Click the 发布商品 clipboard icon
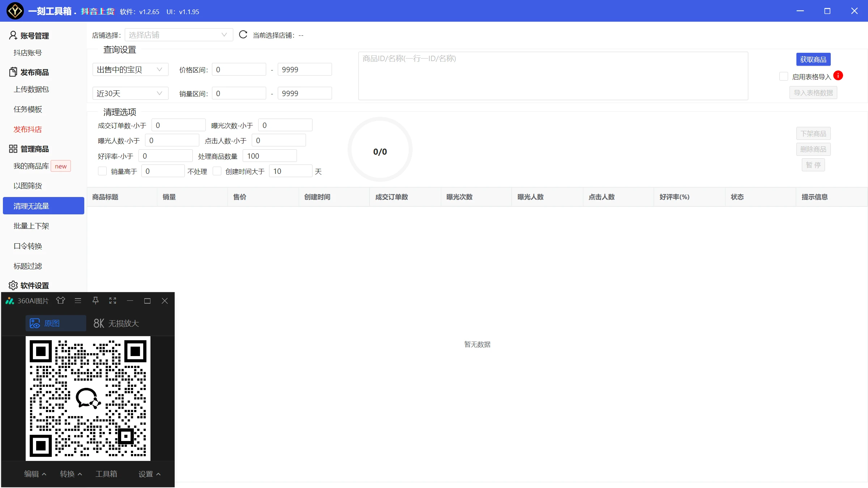The height and width of the screenshot is (488, 868). (x=13, y=72)
